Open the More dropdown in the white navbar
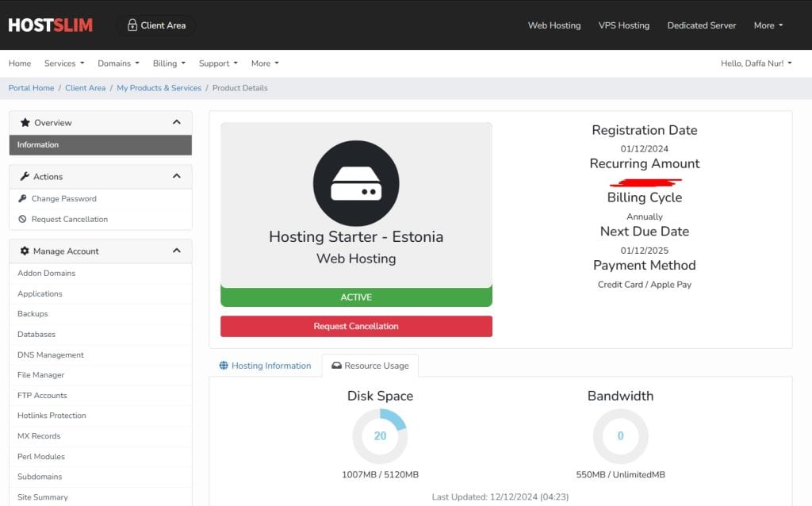Viewport: 812px width, 506px height. [265, 63]
